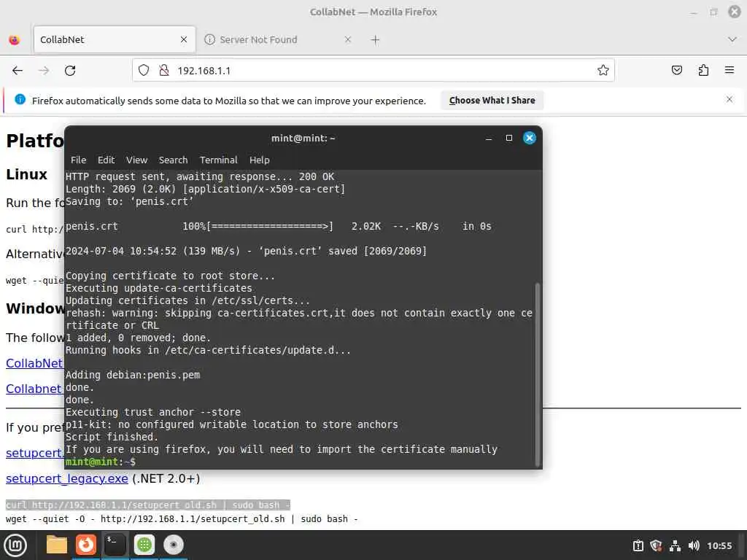Click the Firefox taskbar icon
The height and width of the screenshot is (560, 747).
pyautogui.click(x=86, y=544)
